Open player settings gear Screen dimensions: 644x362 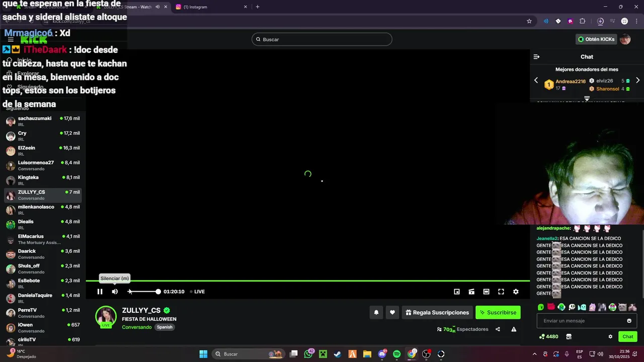[516, 292]
